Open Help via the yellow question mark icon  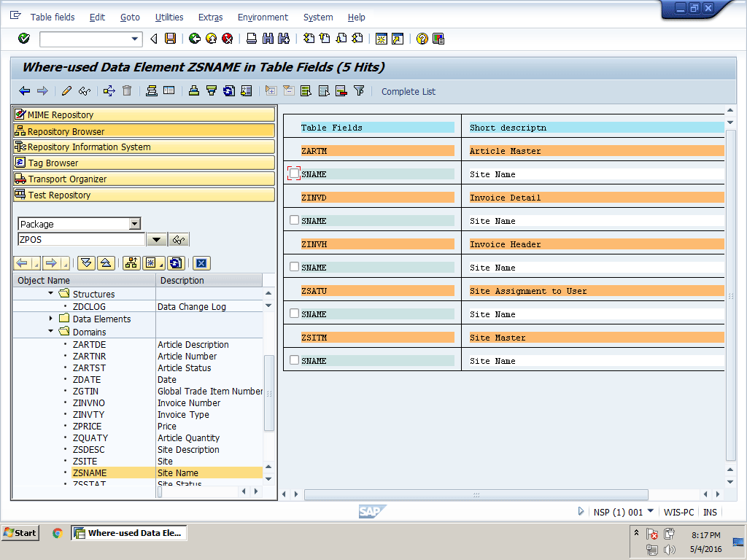(x=422, y=39)
